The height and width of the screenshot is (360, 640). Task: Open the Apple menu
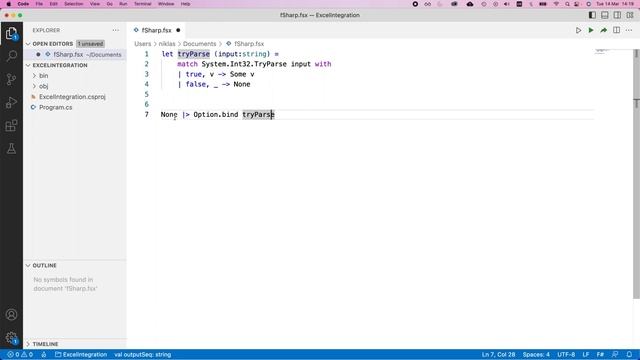point(9,4)
